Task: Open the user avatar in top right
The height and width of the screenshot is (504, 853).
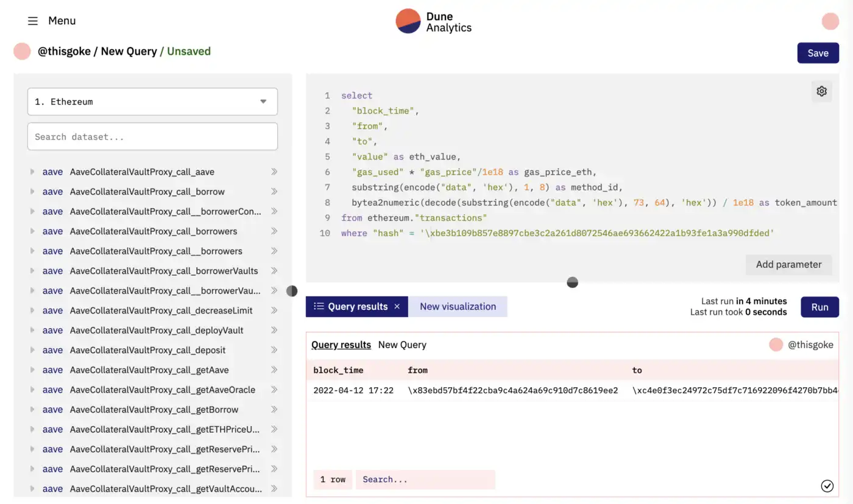Action: [x=830, y=21]
